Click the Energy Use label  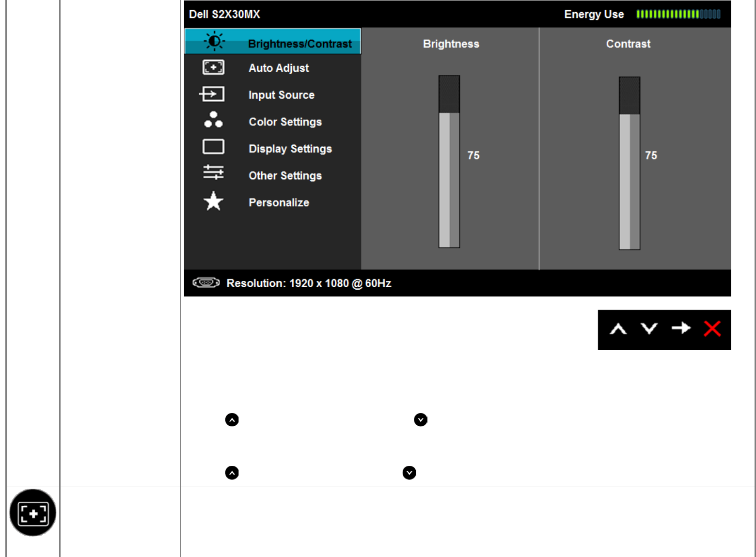(594, 15)
